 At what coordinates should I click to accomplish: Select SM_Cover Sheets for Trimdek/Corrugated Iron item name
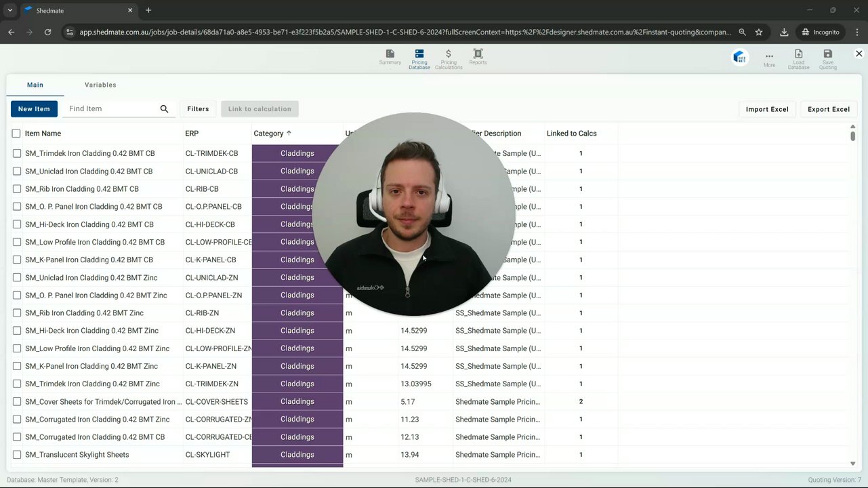click(103, 402)
